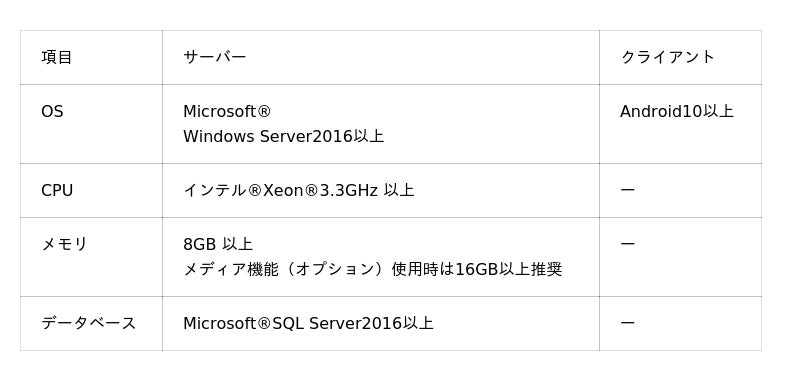The image size is (800, 381).
Task: Click インテル®Xeon®3.3GHz 以上 cell
Action: 298,190
